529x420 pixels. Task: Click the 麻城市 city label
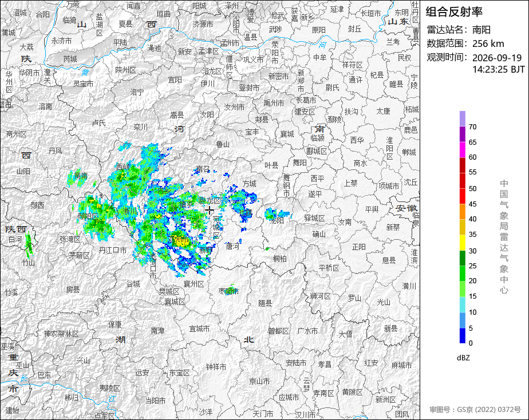click(x=401, y=365)
